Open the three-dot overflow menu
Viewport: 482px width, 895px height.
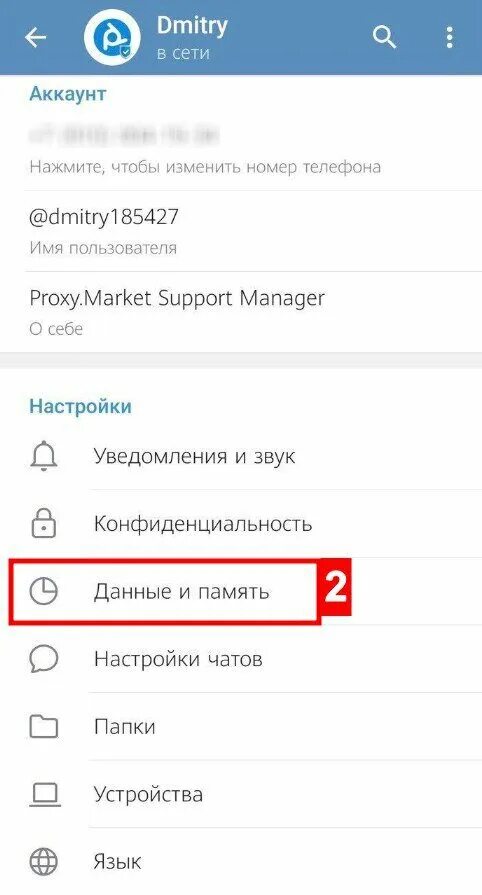(450, 38)
